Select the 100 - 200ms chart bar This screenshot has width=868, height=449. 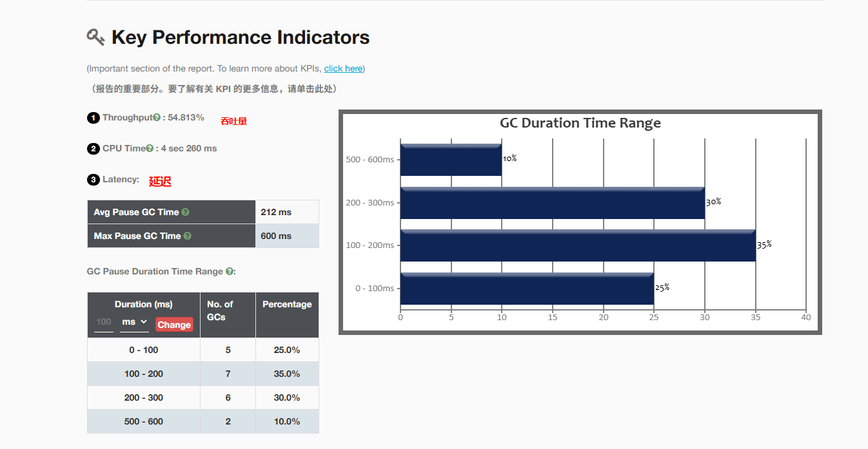coord(577,245)
